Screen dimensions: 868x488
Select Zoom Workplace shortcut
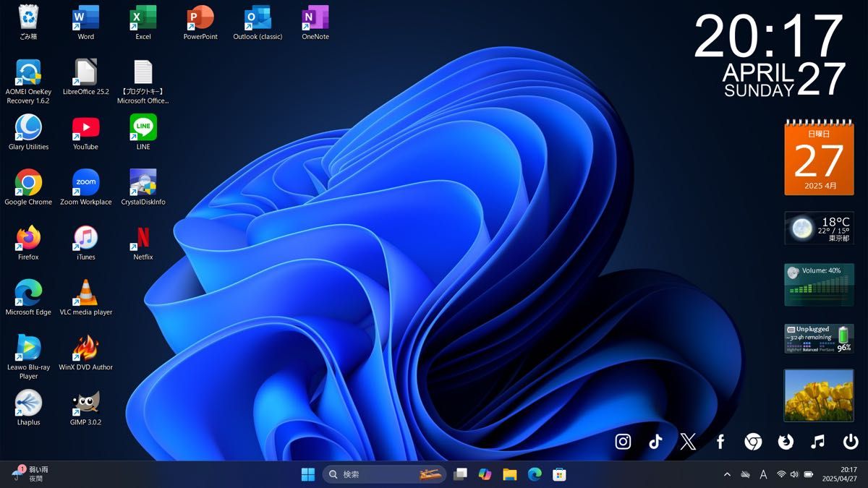click(x=86, y=188)
